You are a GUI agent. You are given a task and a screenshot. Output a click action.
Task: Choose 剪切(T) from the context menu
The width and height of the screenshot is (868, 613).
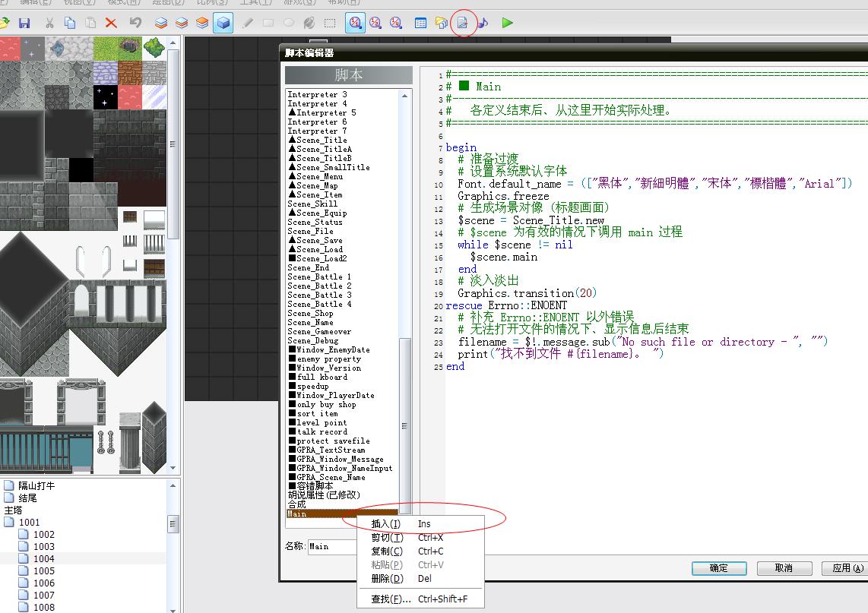421,538
